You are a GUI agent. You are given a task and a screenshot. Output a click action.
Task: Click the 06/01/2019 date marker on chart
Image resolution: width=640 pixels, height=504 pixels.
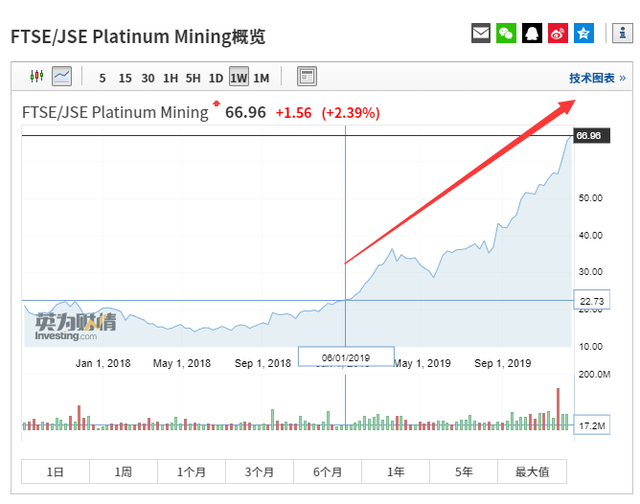pos(346,357)
